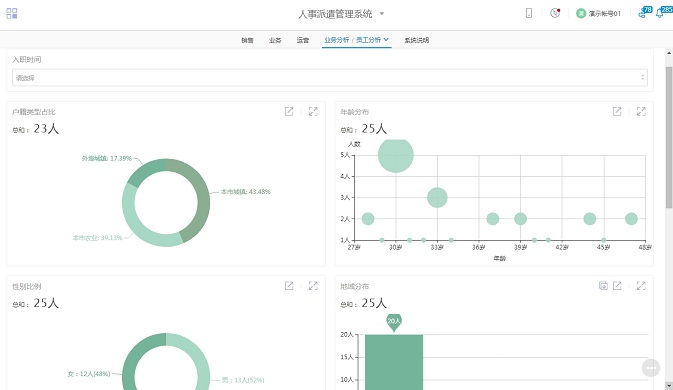Click the 20人 marker pin above the bar
The height and width of the screenshot is (390, 673).
tap(394, 322)
